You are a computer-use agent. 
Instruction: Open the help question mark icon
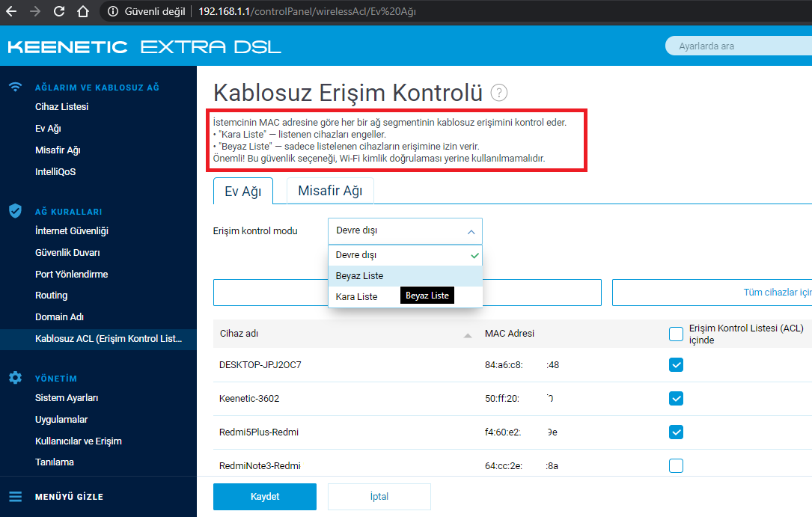498,94
